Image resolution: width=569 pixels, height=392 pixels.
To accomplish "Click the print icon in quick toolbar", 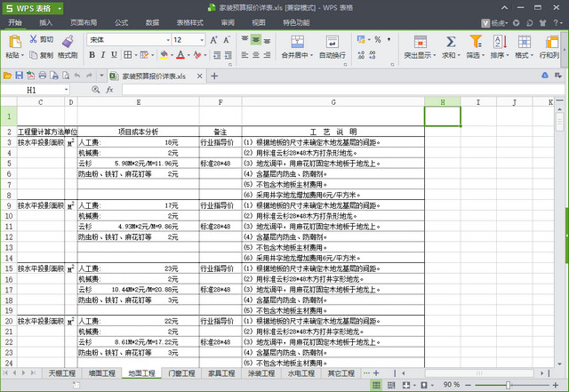I will coord(43,76).
